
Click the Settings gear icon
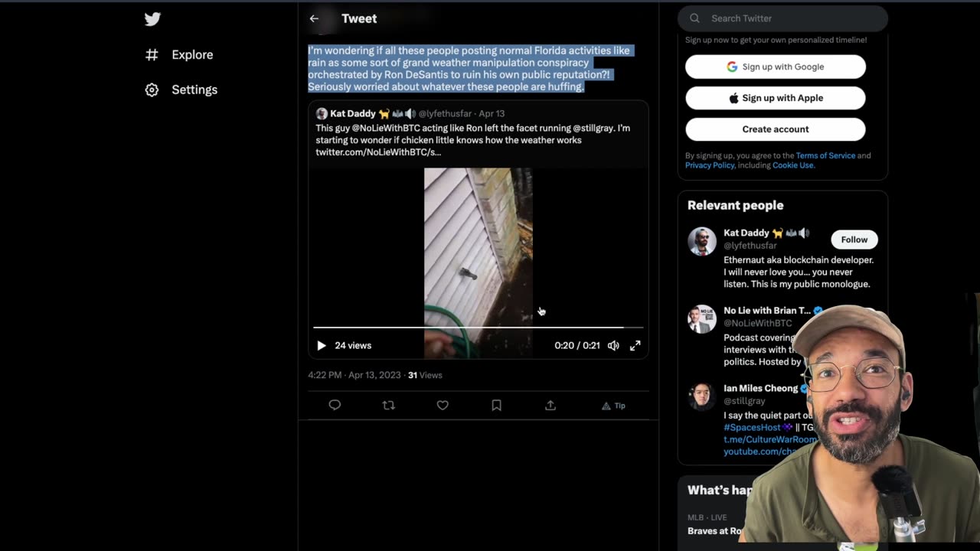(152, 90)
